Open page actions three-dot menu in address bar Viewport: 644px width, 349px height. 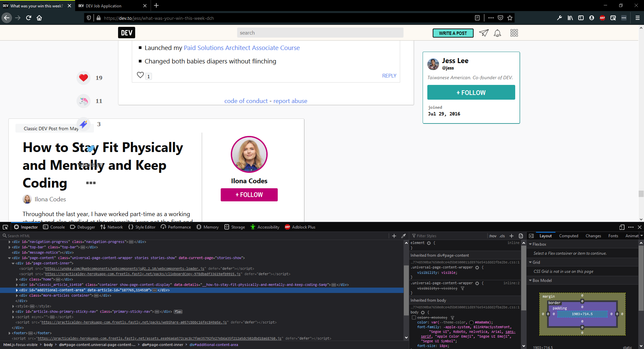click(x=491, y=18)
